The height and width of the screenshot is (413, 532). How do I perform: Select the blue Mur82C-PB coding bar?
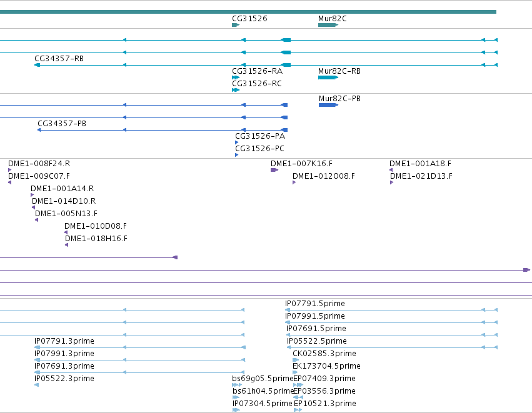(328, 105)
